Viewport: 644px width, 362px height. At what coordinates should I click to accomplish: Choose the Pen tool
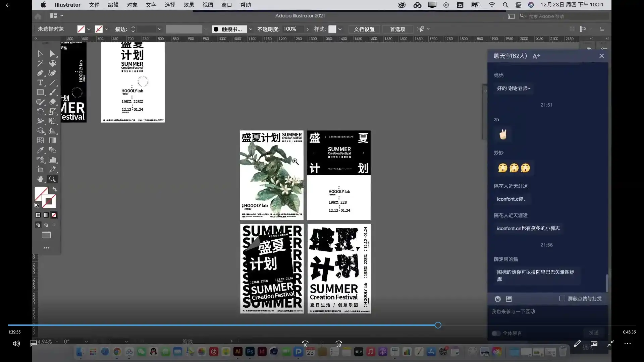point(40,73)
